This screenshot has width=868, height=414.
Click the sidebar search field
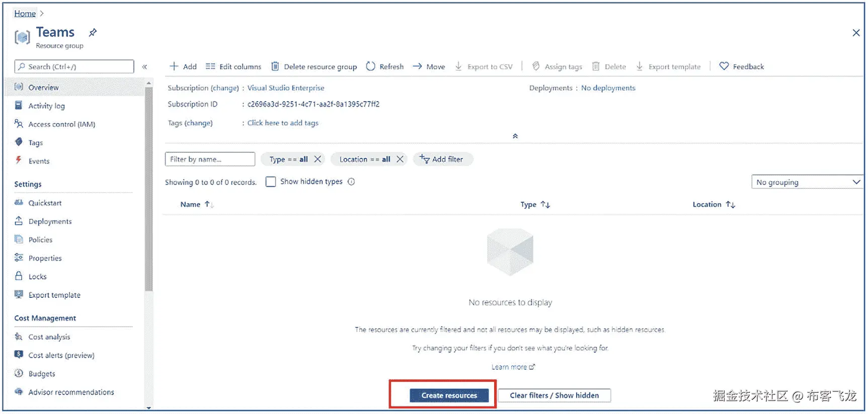pyautogui.click(x=74, y=66)
